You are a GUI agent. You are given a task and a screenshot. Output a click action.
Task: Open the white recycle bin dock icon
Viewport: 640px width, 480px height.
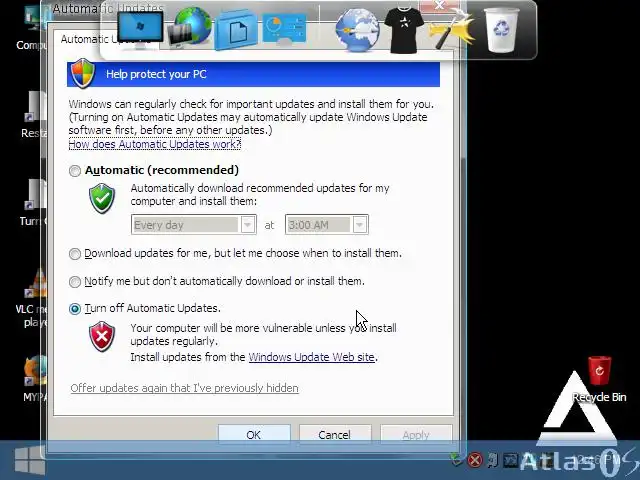pos(501,30)
